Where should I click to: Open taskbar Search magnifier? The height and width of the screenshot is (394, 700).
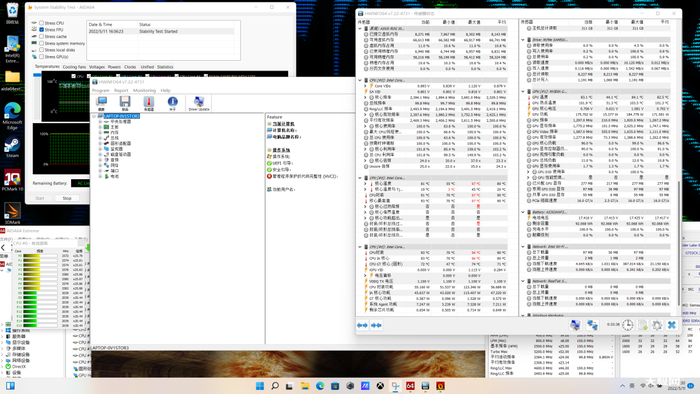pos(275,386)
